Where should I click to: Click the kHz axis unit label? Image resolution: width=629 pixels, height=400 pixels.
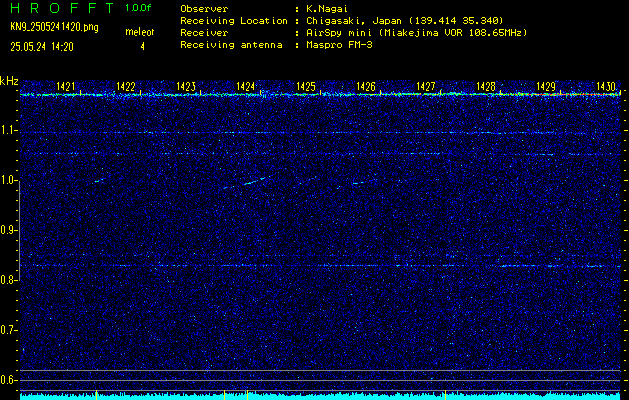[9, 81]
